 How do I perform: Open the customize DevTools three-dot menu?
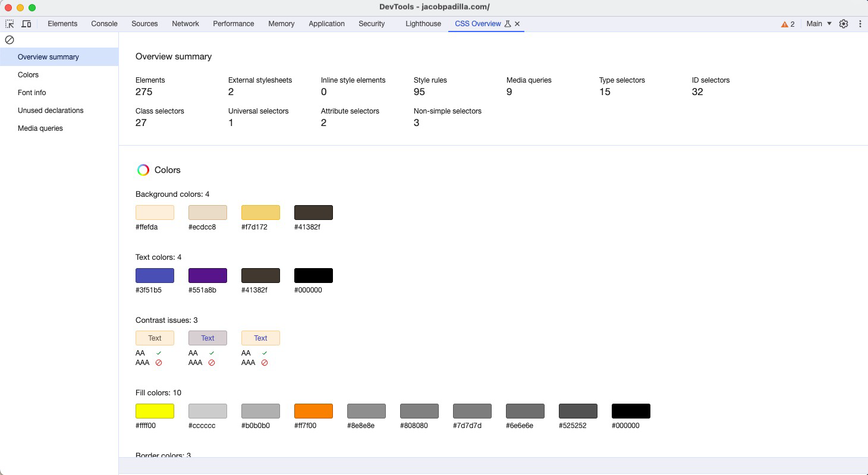click(x=860, y=24)
